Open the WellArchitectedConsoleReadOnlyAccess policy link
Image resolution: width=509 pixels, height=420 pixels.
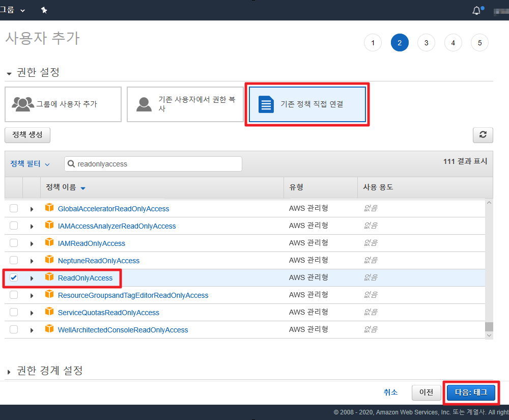123,330
